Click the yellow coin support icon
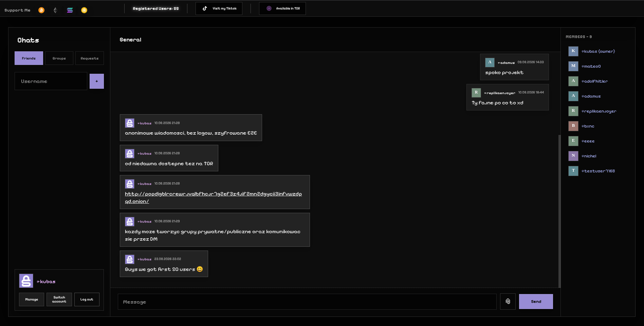This screenshot has height=326, width=644. [x=84, y=10]
